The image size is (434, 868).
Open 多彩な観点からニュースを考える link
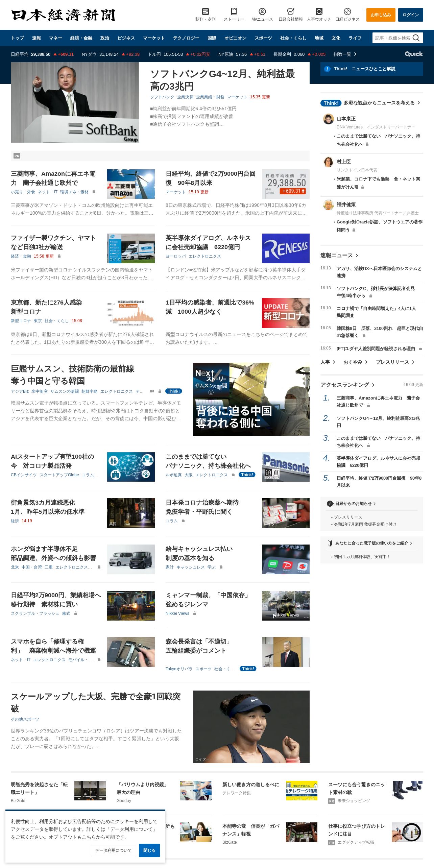coord(382,103)
